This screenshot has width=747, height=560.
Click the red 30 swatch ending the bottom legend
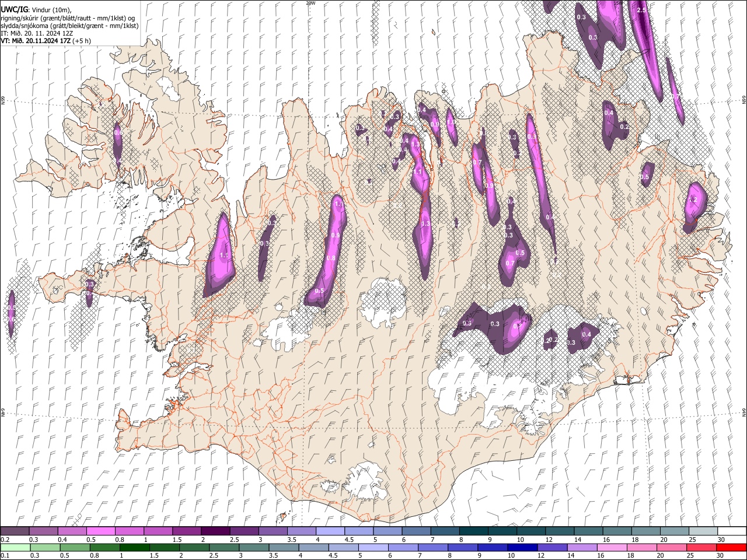coord(731,548)
